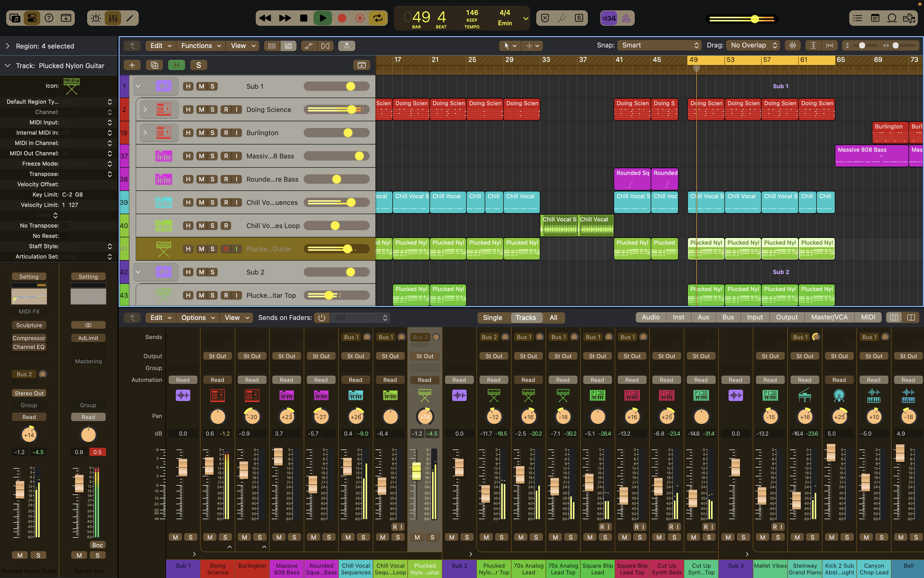The height and width of the screenshot is (578, 924).
Task: Toggle the automation curve view icon
Action: click(309, 46)
